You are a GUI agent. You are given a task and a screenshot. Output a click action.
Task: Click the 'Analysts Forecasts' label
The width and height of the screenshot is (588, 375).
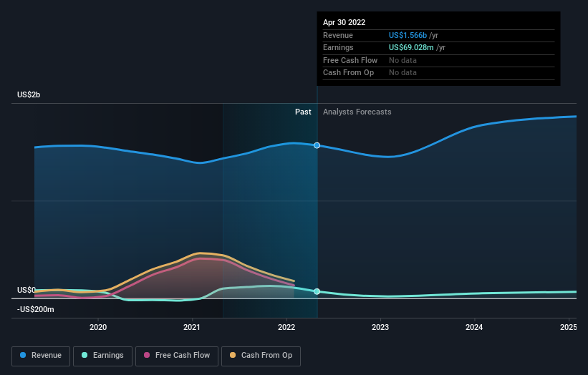click(357, 112)
